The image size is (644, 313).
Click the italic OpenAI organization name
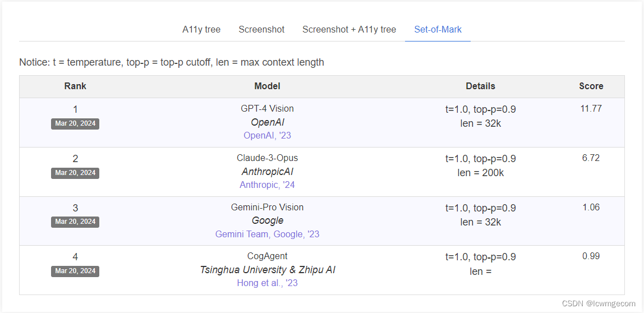click(x=268, y=122)
